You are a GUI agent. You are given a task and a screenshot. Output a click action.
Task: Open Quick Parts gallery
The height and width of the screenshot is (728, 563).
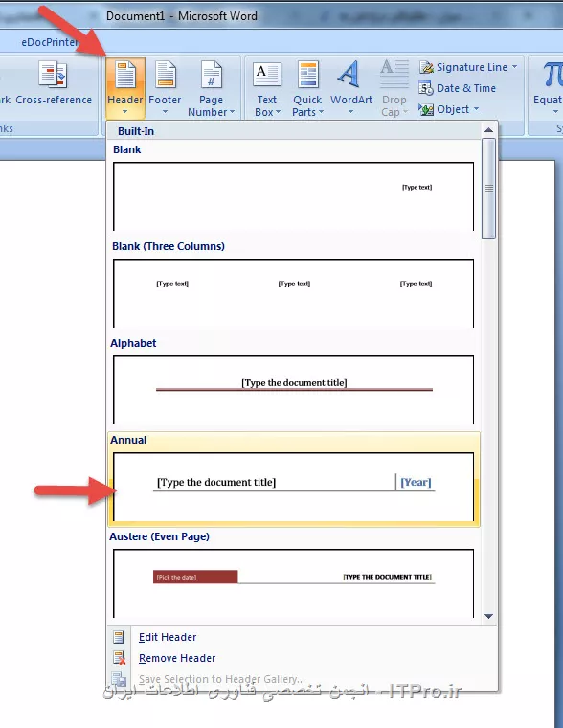tap(307, 88)
